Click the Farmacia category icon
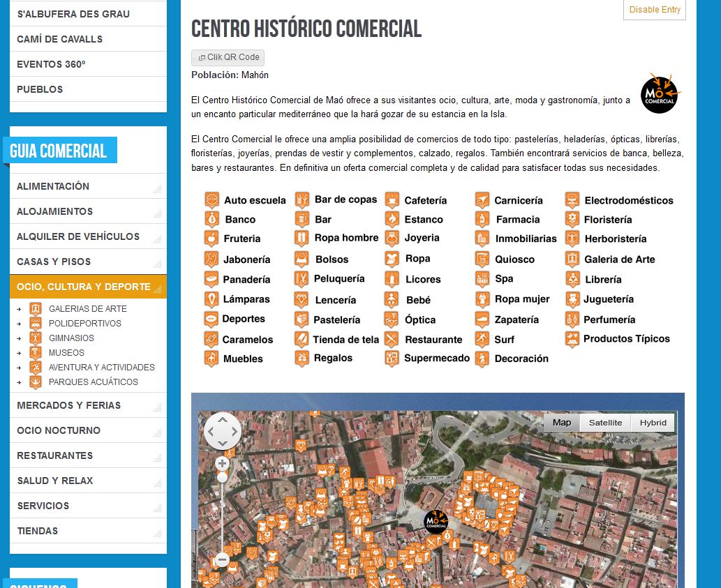This screenshot has width=721, height=588. pos(482,219)
